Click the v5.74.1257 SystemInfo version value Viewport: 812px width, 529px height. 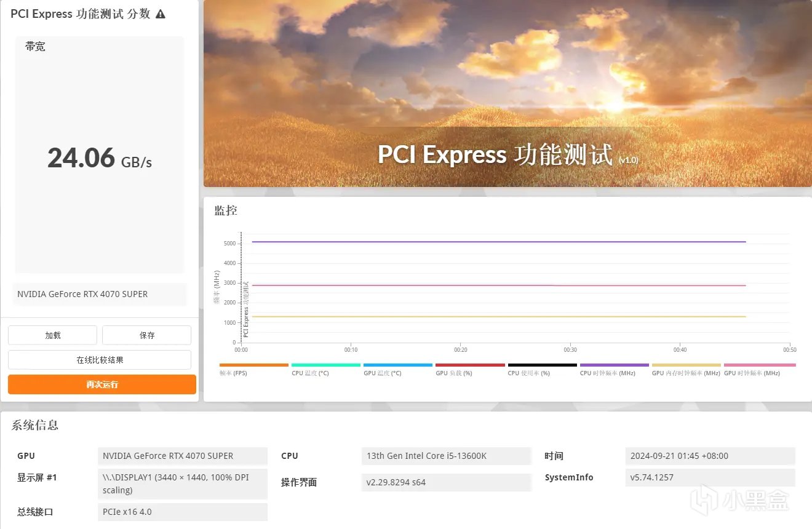[x=710, y=477]
